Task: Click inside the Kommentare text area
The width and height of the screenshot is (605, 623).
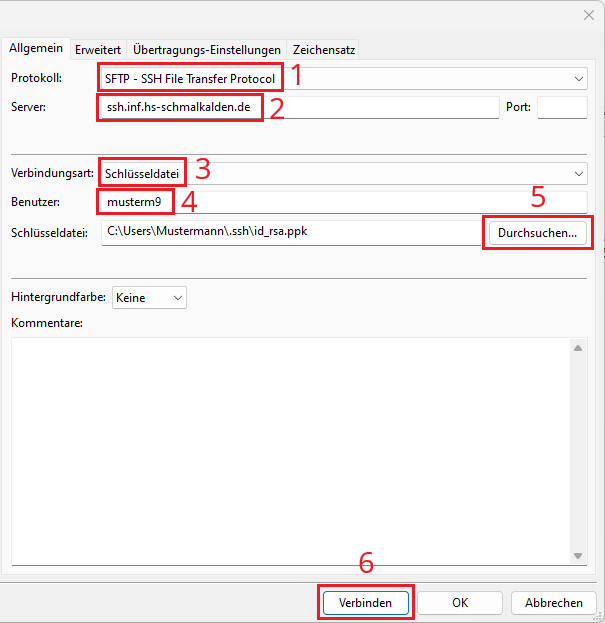Action: coord(290,450)
